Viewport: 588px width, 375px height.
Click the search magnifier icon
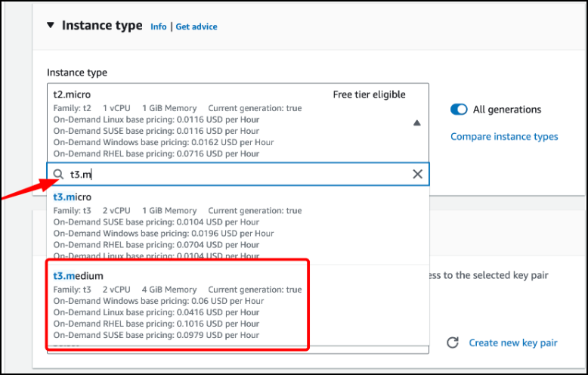tap(58, 174)
